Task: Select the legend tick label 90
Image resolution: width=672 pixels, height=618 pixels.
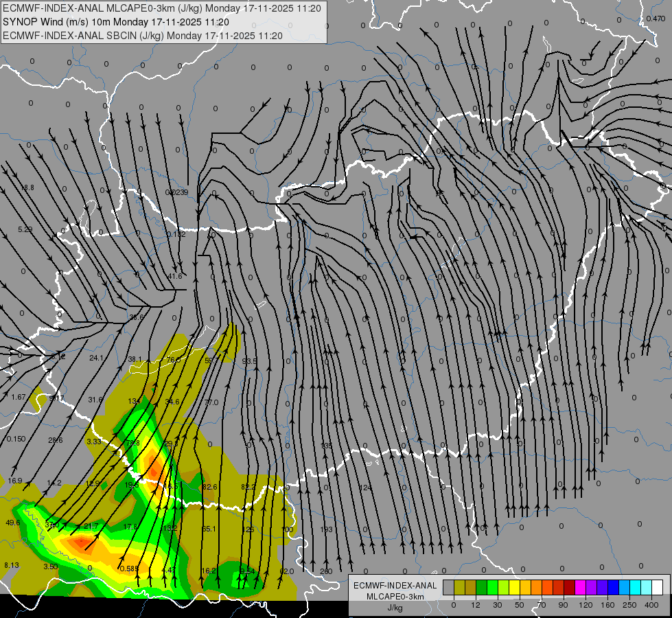Action: point(563,605)
